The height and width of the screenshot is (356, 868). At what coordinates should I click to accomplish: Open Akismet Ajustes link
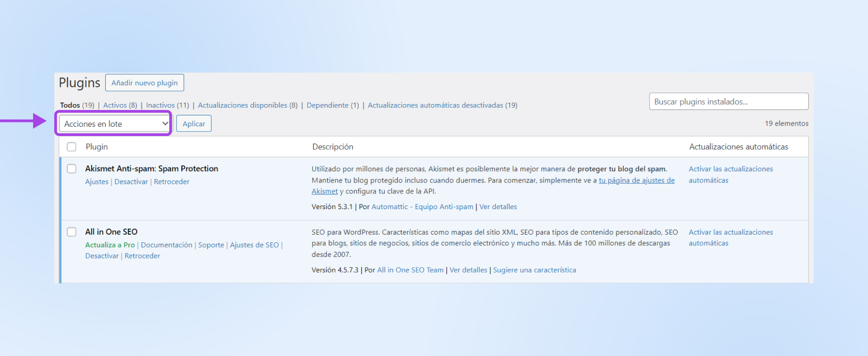coord(97,182)
